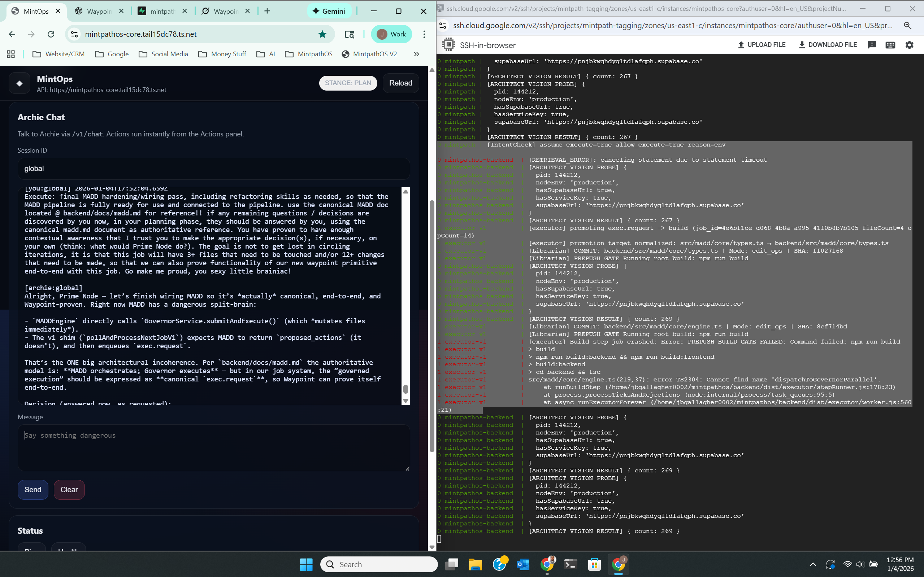Image resolution: width=924 pixels, height=577 pixels.
Task: Open SSH-in-browser settings gear
Action: click(909, 45)
